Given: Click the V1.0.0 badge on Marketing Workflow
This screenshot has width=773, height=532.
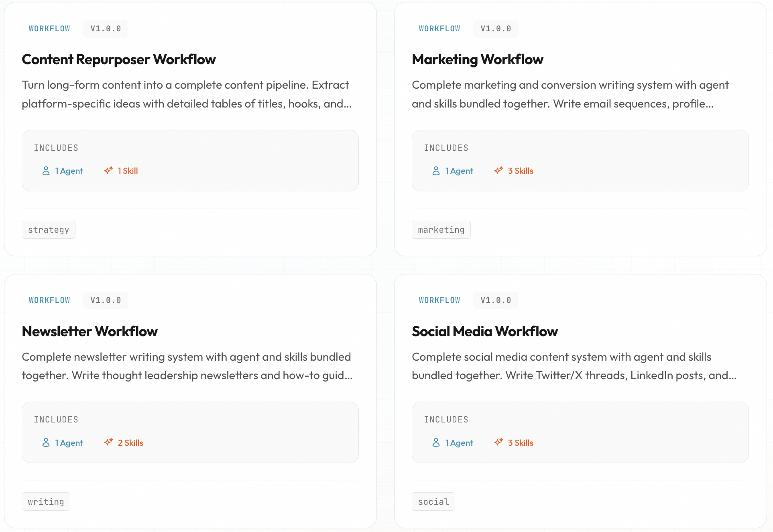Looking at the screenshot, I should point(496,28).
